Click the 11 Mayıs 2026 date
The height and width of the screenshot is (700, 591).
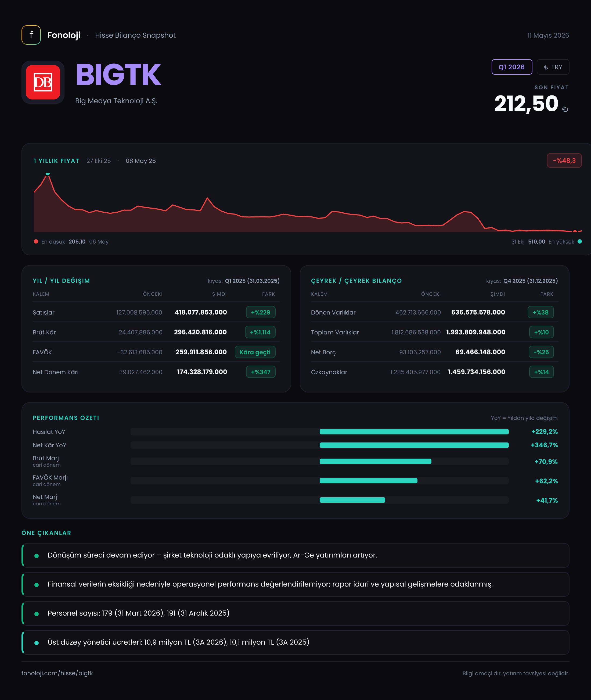click(548, 35)
